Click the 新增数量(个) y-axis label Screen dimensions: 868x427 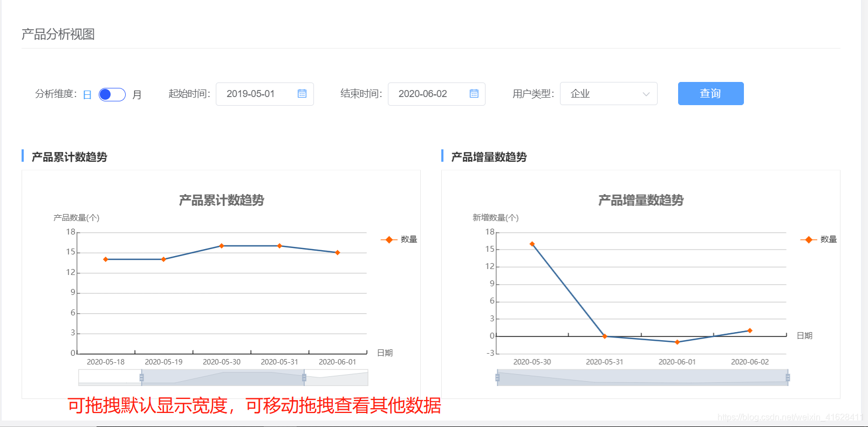(496, 218)
